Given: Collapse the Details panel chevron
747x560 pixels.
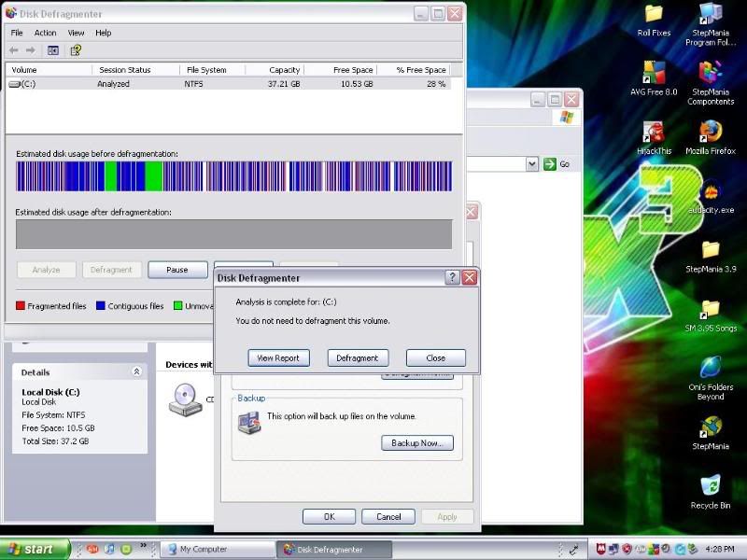Looking at the screenshot, I should (x=136, y=371).
